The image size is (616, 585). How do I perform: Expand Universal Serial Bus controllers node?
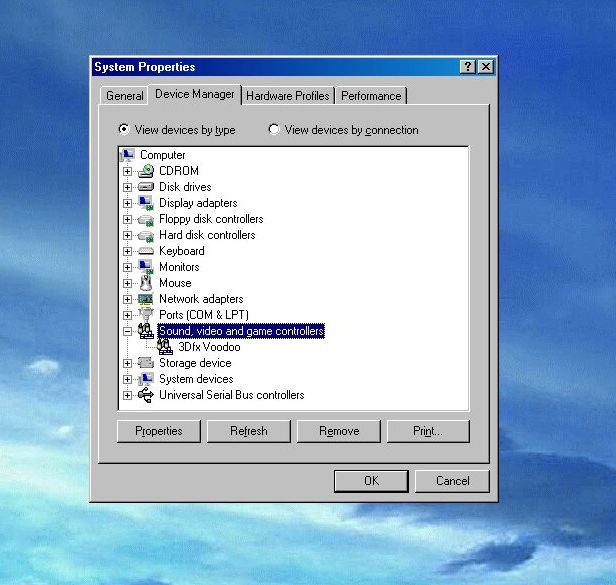click(x=127, y=396)
